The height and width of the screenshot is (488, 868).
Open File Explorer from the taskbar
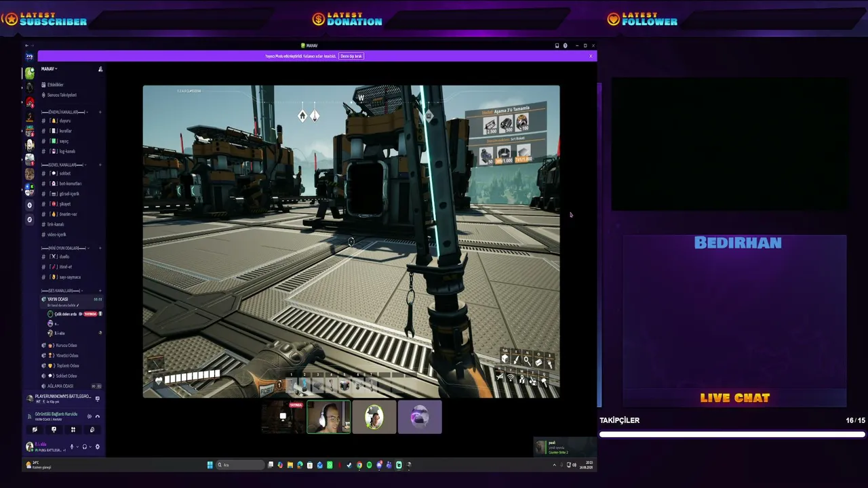coord(290,465)
